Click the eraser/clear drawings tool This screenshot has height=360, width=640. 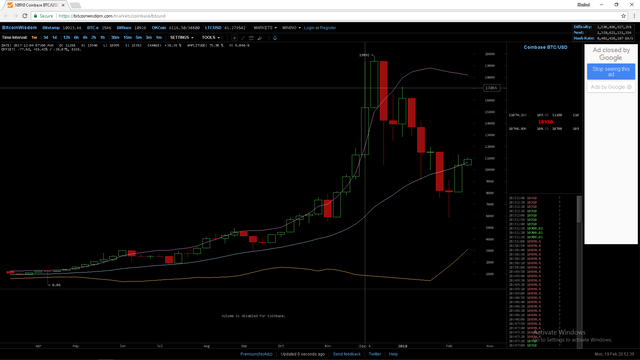(x=260, y=38)
